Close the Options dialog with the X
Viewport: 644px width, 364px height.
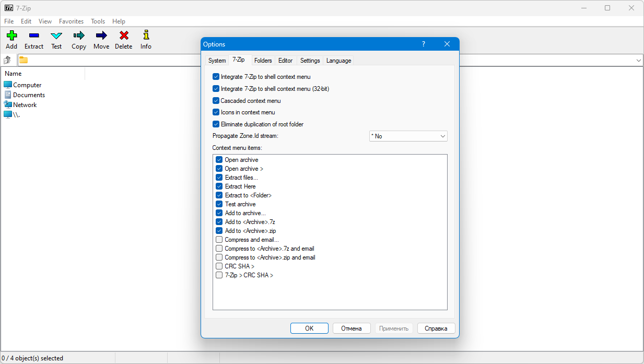coord(447,44)
